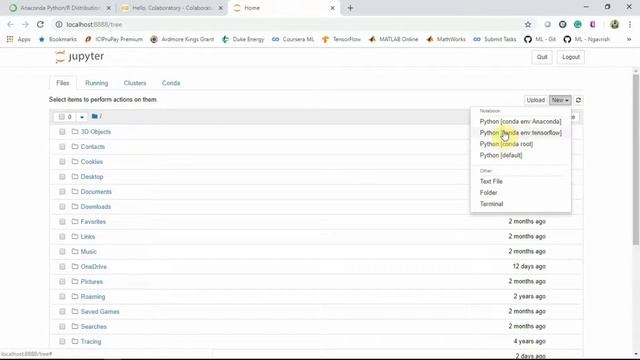Open the ICIPruPay Premium bookmark
The height and width of the screenshot is (360, 640).
[x=113, y=39]
